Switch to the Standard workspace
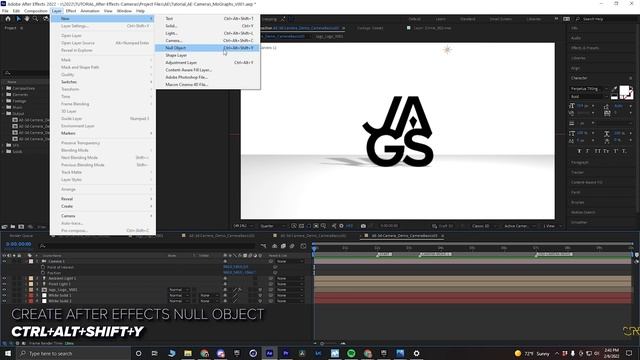 [x=467, y=19]
